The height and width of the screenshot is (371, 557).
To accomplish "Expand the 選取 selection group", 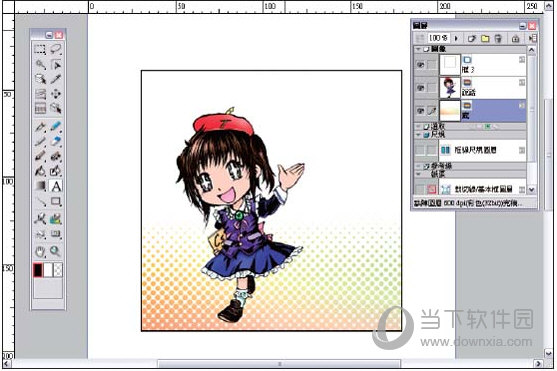I will (419, 126).
